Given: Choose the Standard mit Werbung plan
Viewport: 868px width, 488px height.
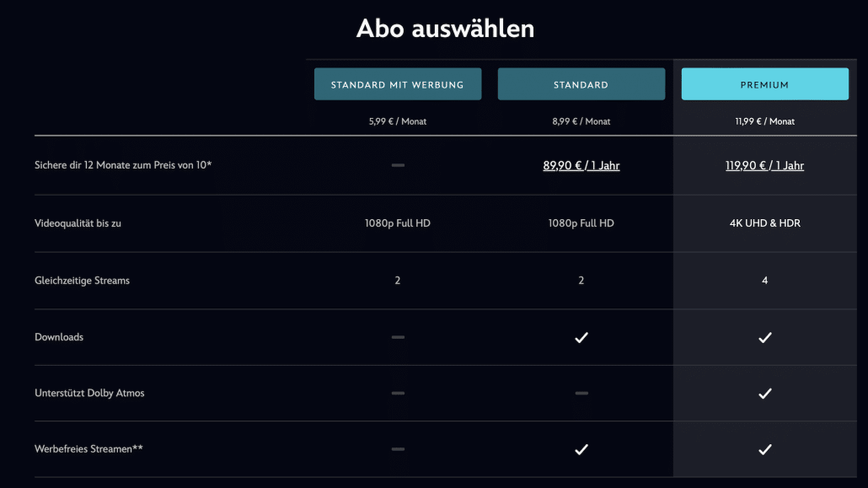Looking at the screenshot, I should tap(397, 83).
